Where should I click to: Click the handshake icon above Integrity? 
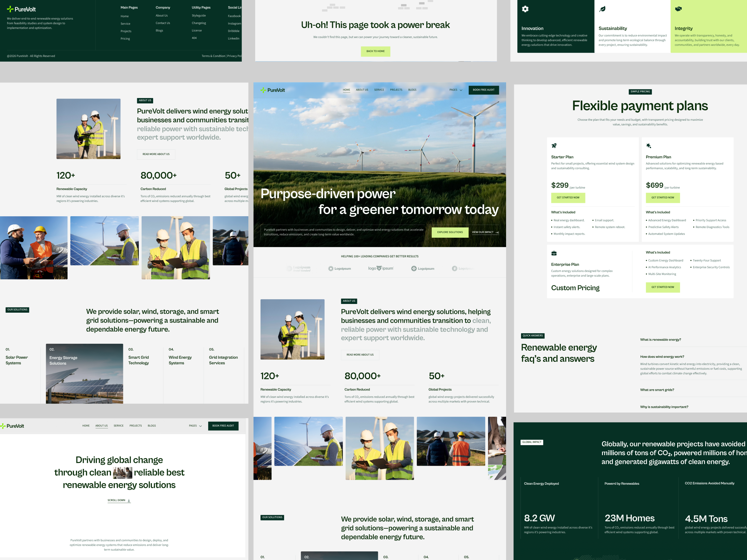[678, 9]
